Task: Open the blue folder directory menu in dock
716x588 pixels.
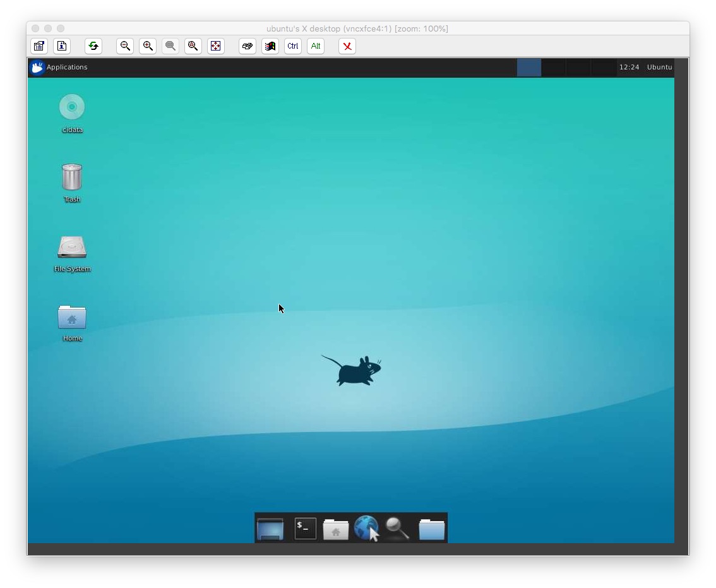Action: click(x=431, y=529)
